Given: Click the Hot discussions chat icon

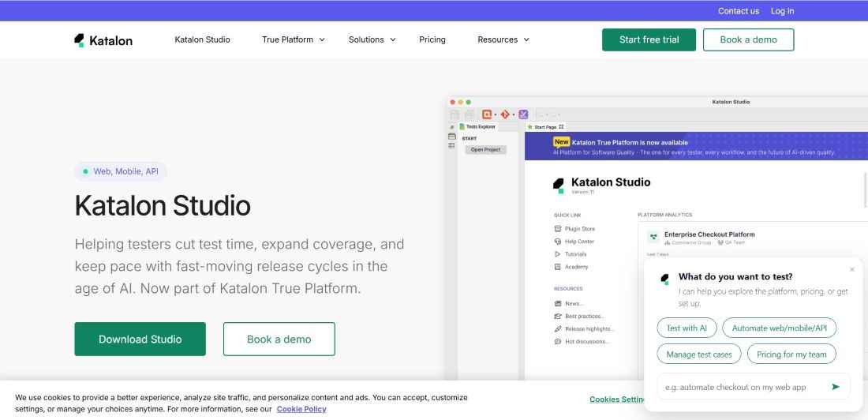Looking at the screenshot, I should click(x=557, y=342).
